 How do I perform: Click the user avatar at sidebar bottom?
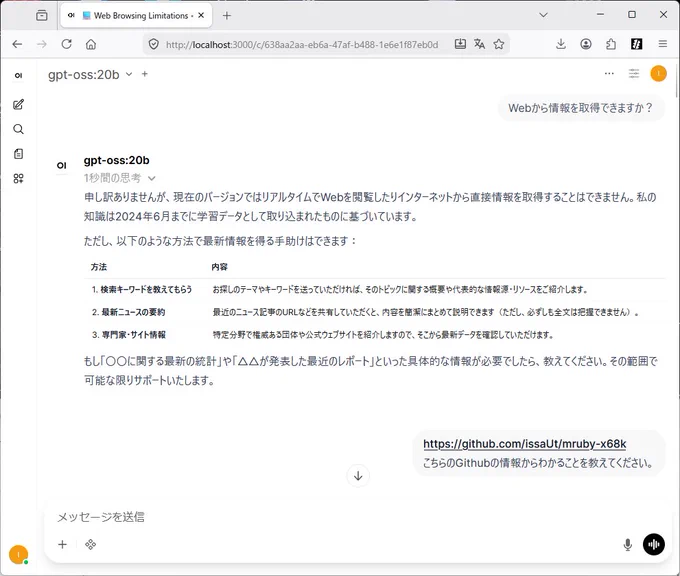pos(18,554)
